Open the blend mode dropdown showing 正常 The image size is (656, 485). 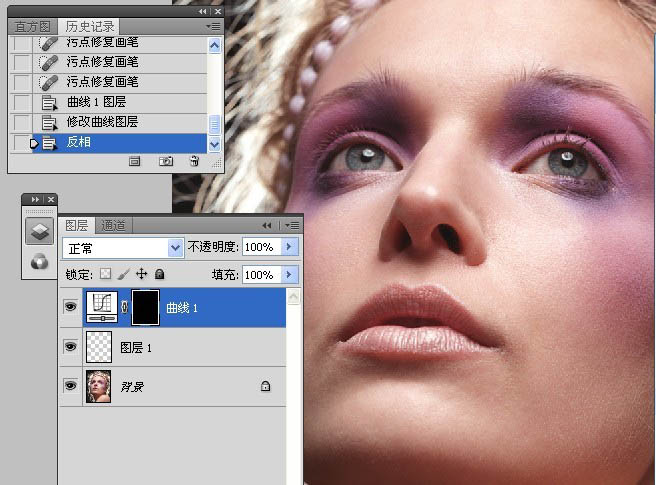[123, 248]
